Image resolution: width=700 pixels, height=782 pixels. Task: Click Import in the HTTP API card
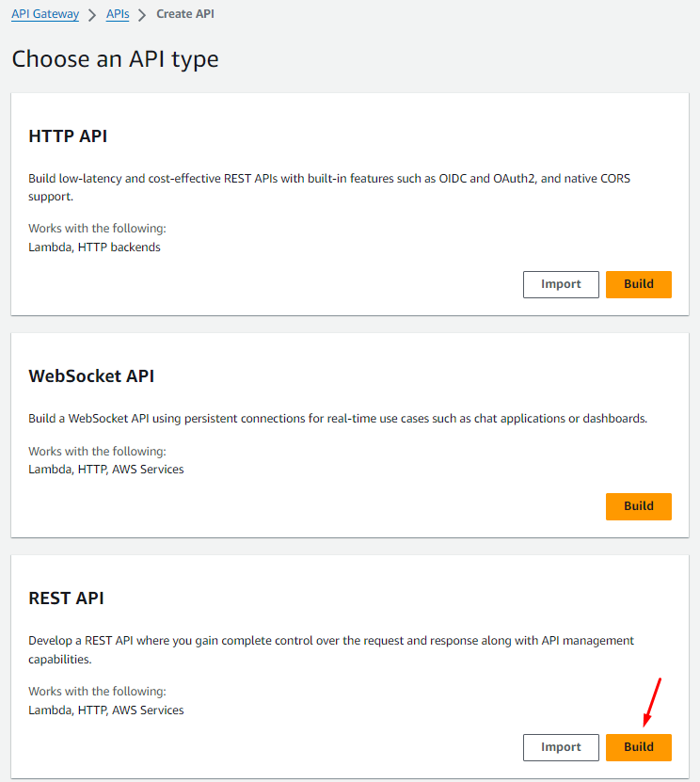[x=561, y=284]
